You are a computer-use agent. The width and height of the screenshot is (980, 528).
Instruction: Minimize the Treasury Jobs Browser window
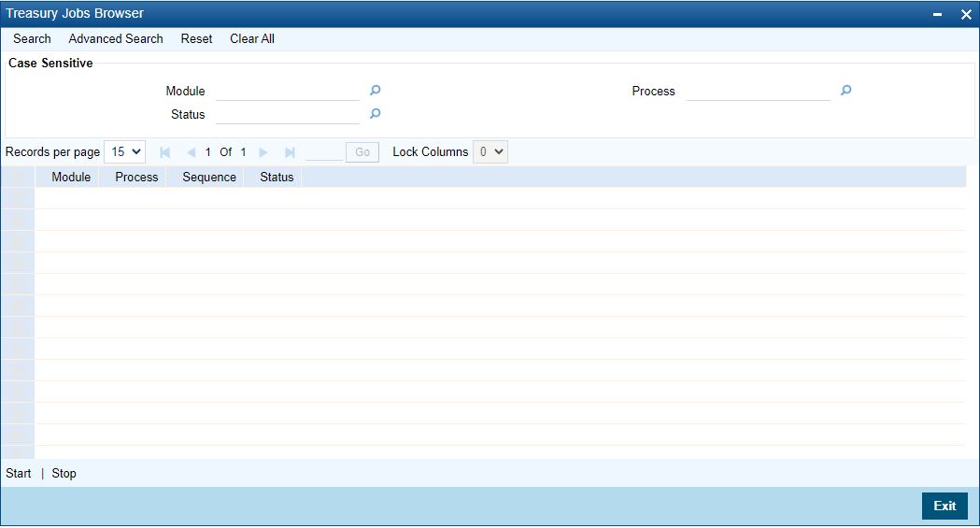coord(937,14)
